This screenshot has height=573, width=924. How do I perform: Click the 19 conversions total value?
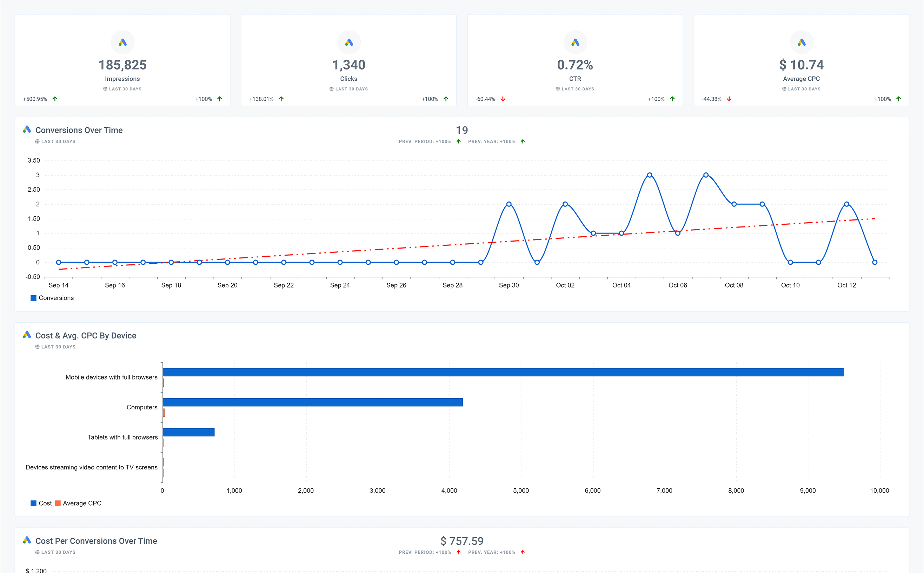click(461, 130)
